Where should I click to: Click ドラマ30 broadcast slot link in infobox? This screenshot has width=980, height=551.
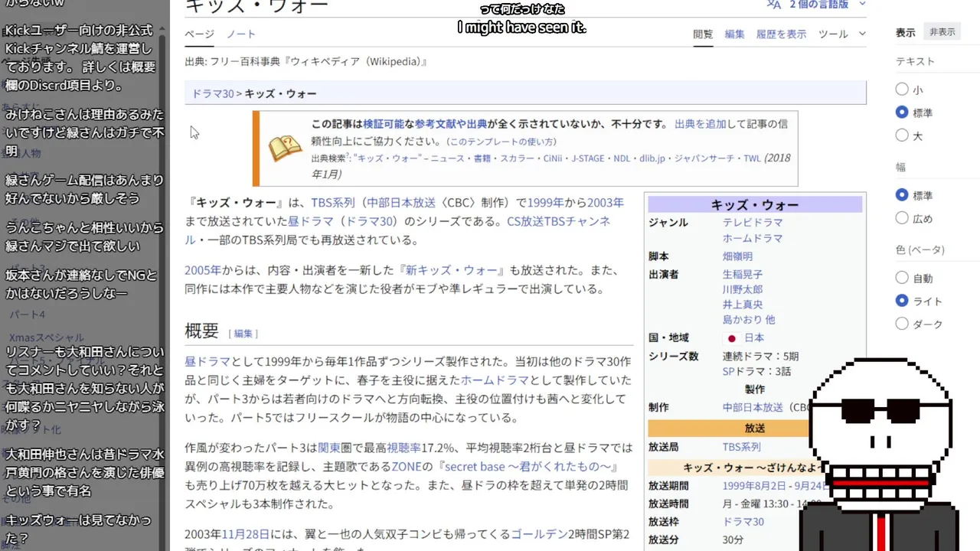pos(743,522)
